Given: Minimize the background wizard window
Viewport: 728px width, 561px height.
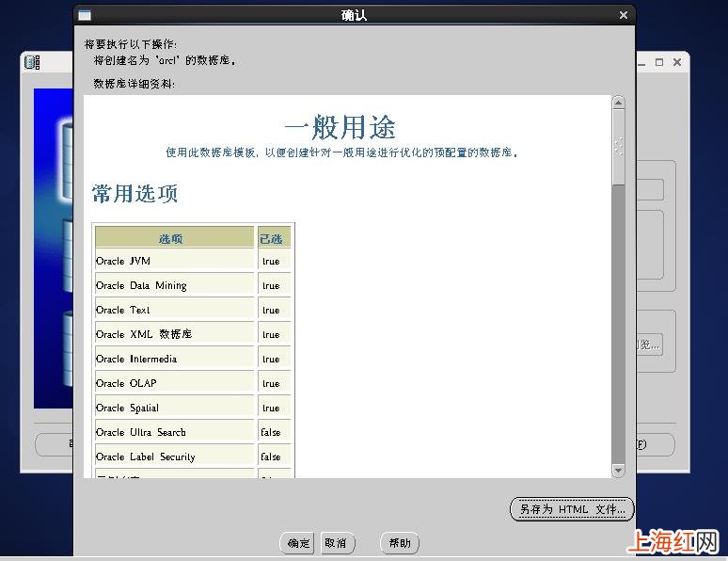Looking at the screenshot, I should 642,63.
